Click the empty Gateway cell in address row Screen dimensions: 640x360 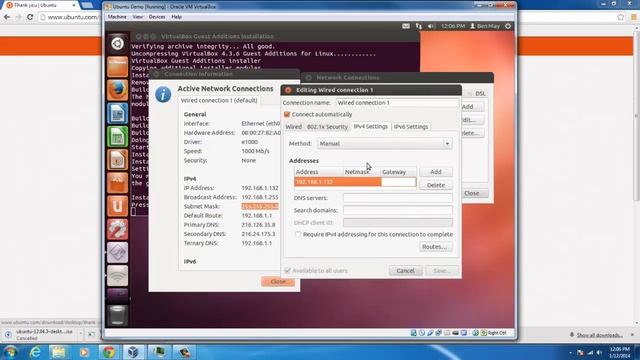[398, 182]
